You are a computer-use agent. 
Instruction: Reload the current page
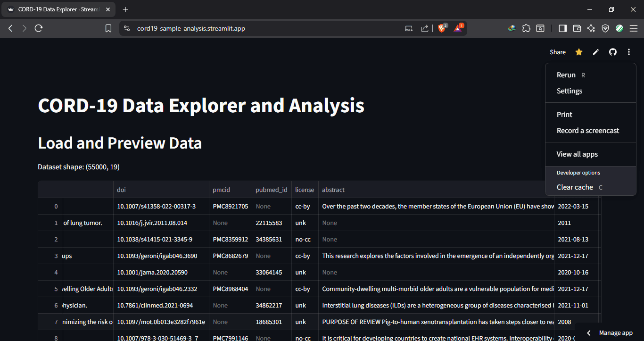pos(39,28)
